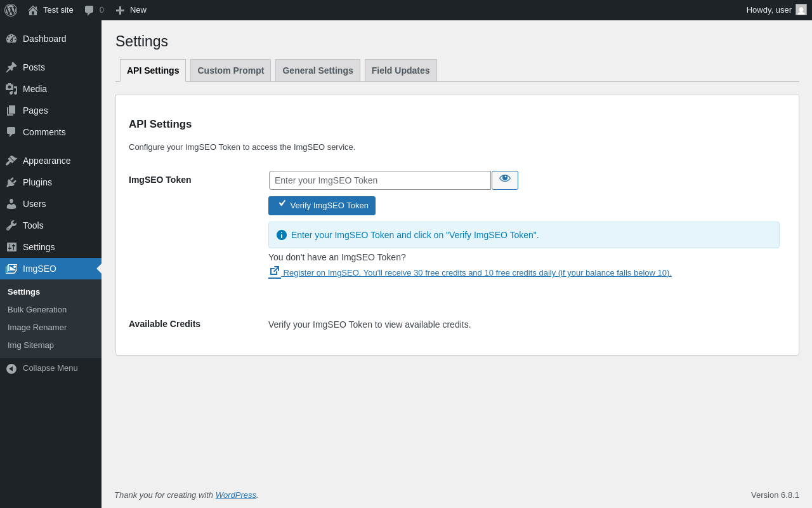
Task: Click the Settings sliders icon in sidebar
Action: pyautogui.click(x=11, y=247)
